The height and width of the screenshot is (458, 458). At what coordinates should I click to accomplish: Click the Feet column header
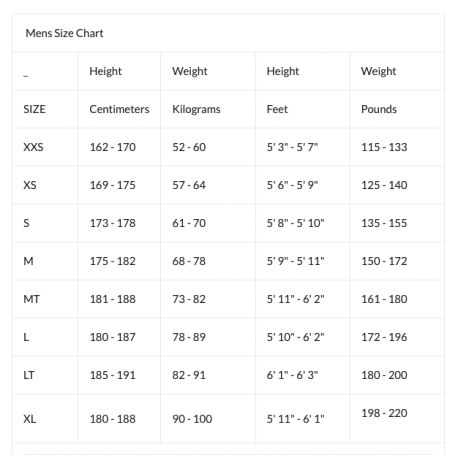tap(277, 109)
